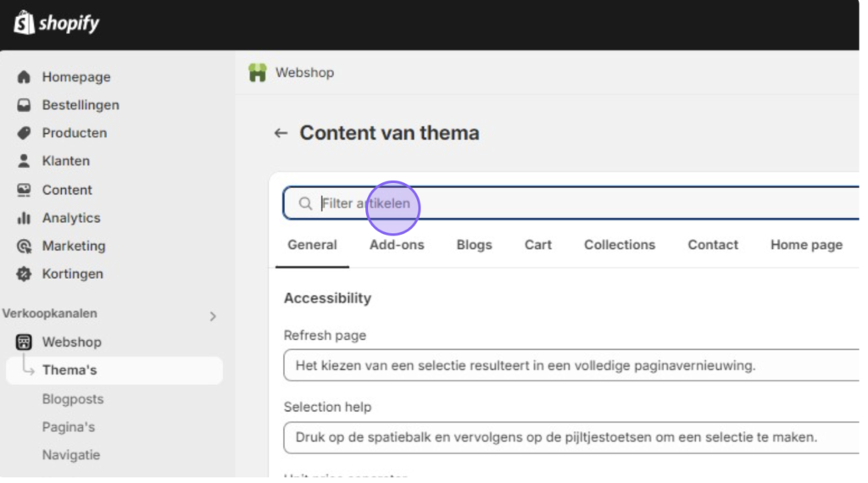Screen dimensions: 868x483
Task: Open Analytics in the sidebar
Action: 71,218
